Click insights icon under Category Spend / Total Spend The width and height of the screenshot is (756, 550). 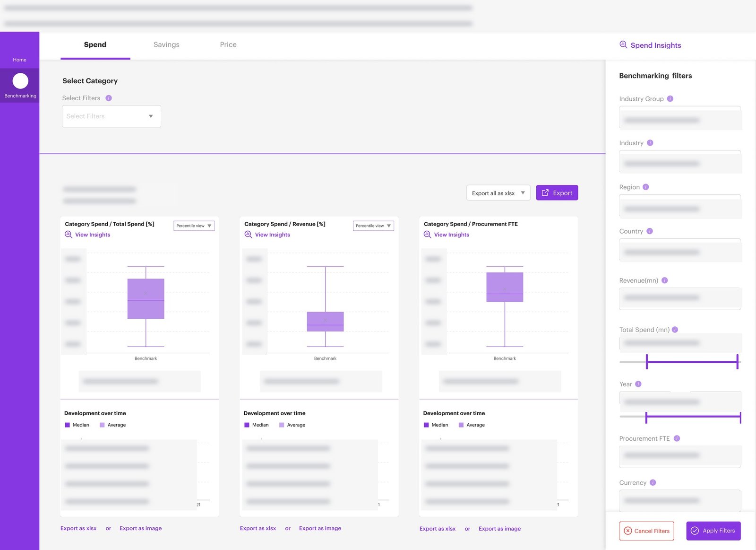pos(69,235)
